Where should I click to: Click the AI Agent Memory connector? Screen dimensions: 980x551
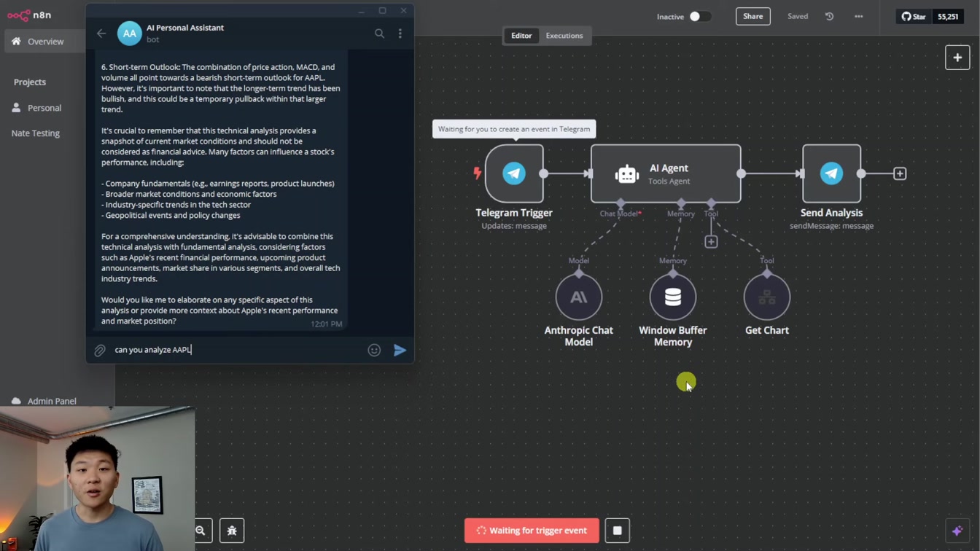click(x=681, y=203)
